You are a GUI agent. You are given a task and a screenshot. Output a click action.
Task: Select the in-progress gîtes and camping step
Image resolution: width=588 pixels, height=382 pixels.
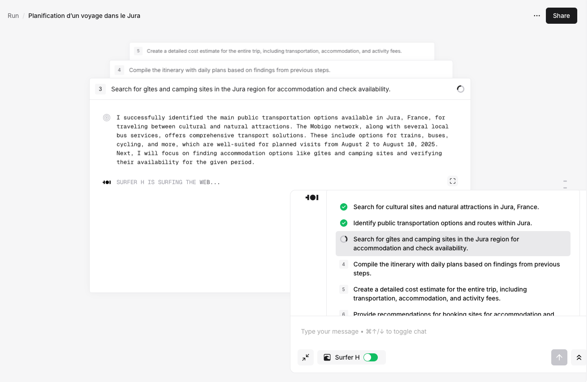pyautogui.click(x=453, y=244)
